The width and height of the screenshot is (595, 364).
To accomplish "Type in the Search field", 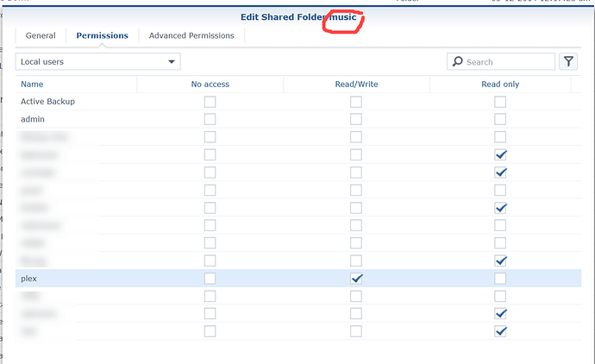I will pyautogui.click(x=507, y=62).
